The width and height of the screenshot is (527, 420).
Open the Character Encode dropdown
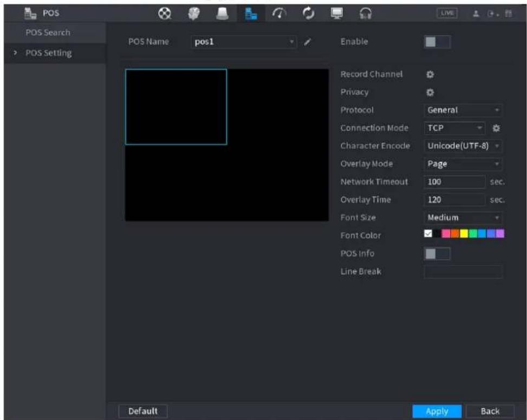pyautogui.click(x=463, y=146)
